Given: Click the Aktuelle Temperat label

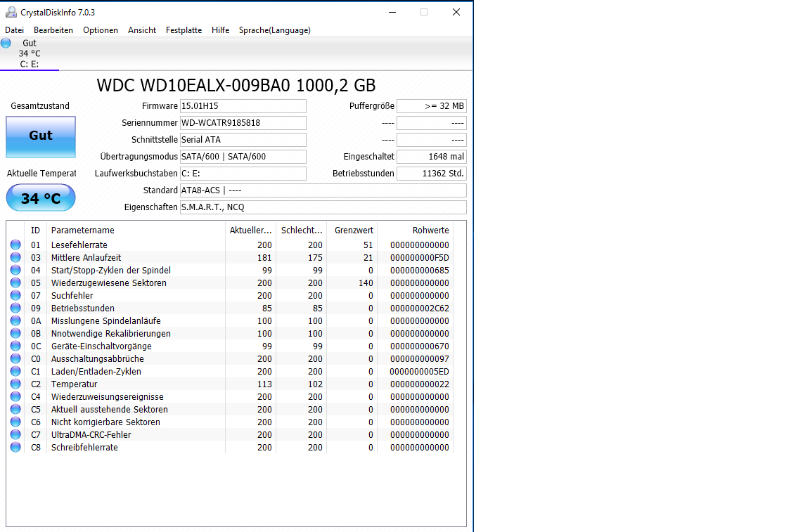Looking at the screenshot, I should (x=41, y=174).
